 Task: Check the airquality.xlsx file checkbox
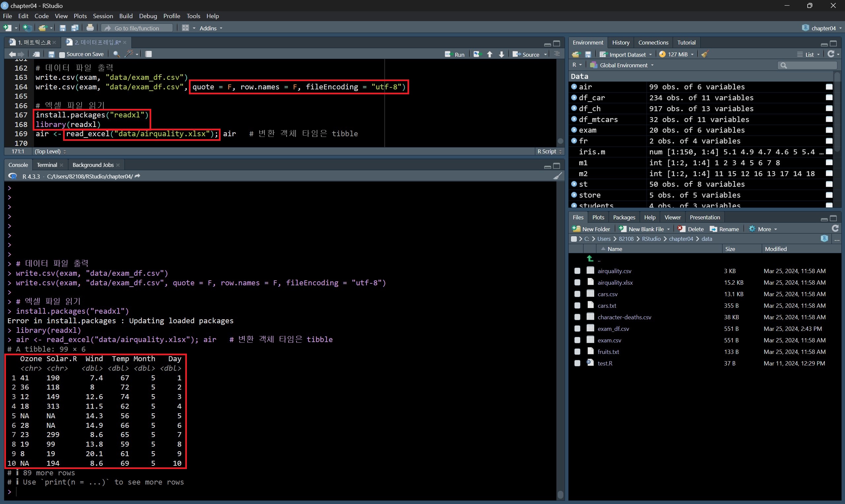[x=577, y=283]
